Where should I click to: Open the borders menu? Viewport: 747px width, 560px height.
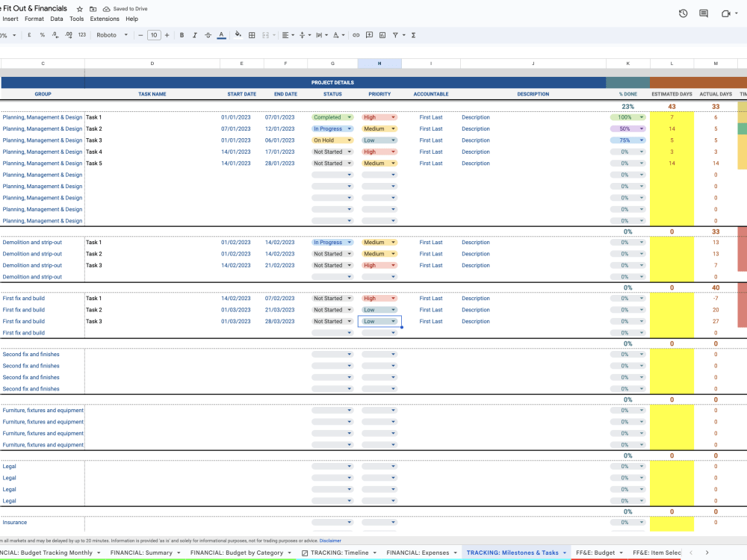tap(251, 34)
